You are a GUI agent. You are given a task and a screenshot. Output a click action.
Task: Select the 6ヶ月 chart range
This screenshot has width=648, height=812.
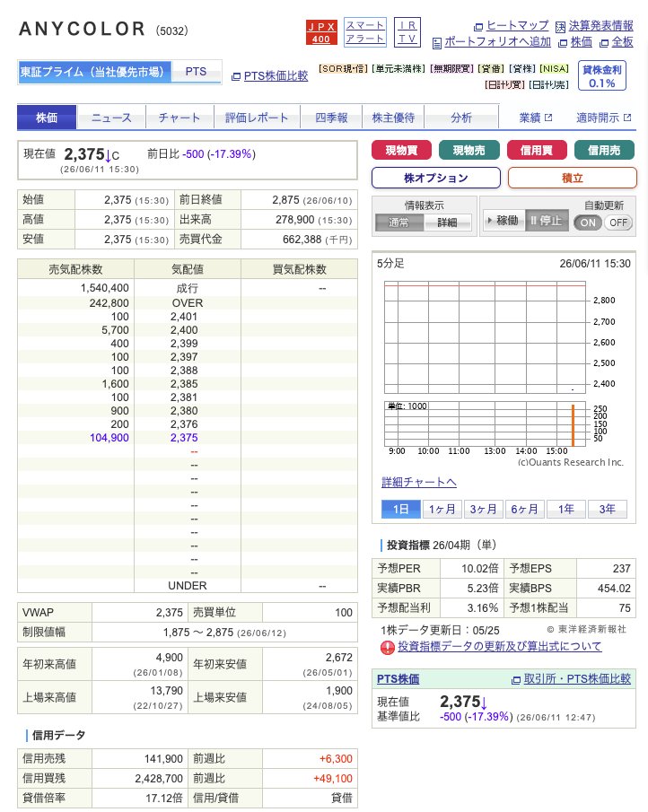tap(524, 509)
